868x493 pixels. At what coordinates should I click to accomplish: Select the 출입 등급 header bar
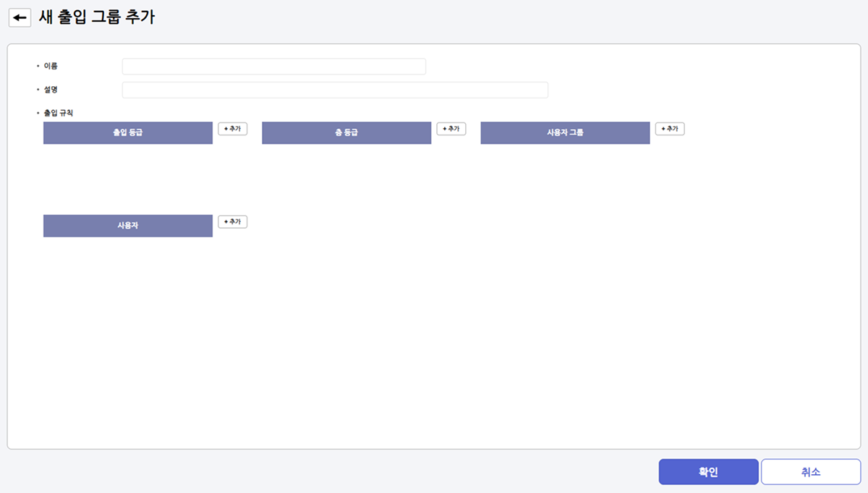(128, 133)
